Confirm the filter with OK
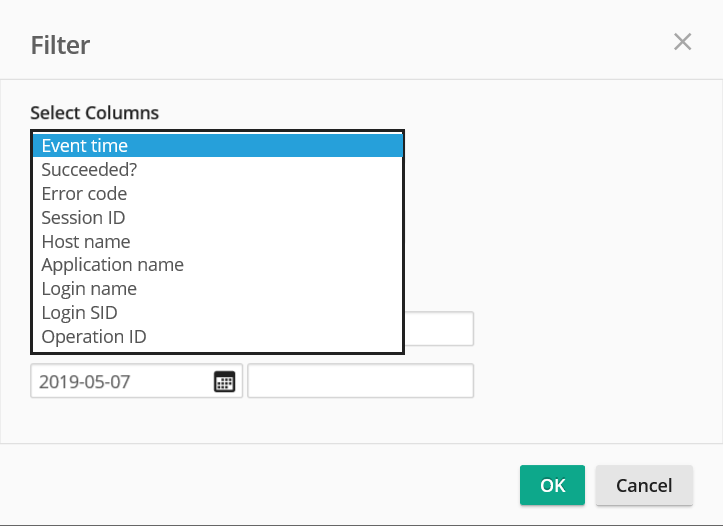 click(x=552, y=485)
